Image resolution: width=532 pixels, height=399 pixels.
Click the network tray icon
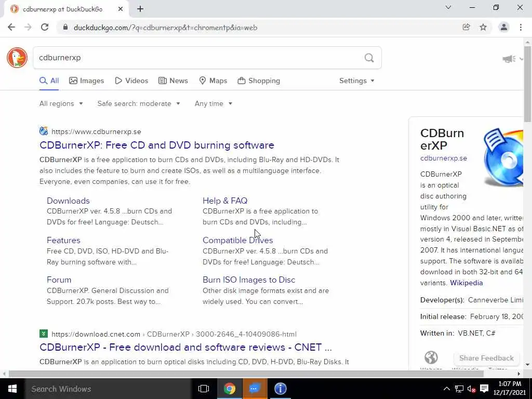[459, 389]
